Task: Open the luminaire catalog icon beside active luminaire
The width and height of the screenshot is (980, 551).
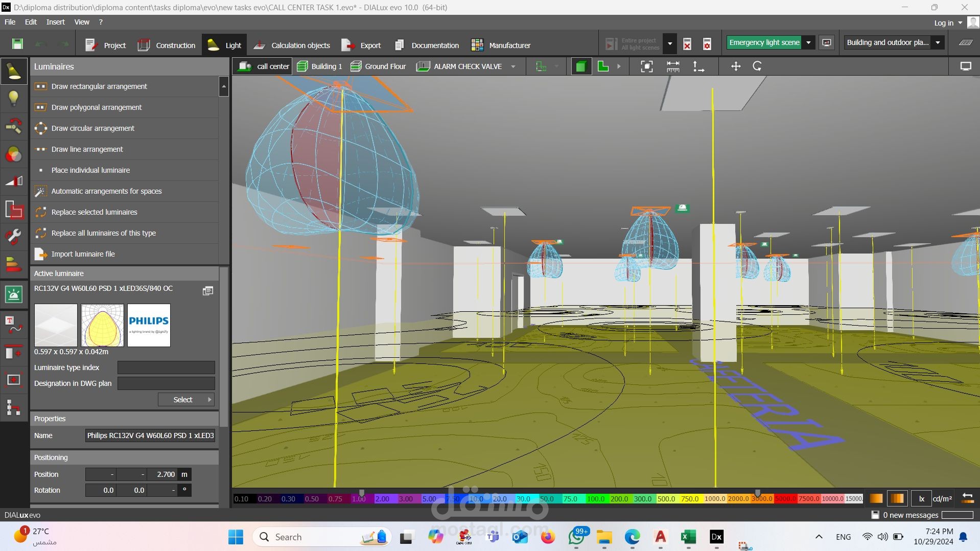Action: click(208, 291)
